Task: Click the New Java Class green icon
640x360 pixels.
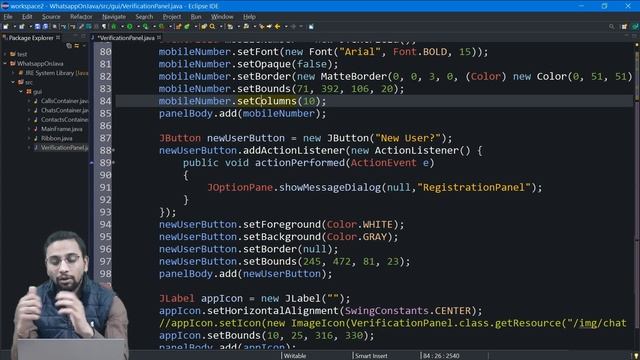Action: (187, 27)
